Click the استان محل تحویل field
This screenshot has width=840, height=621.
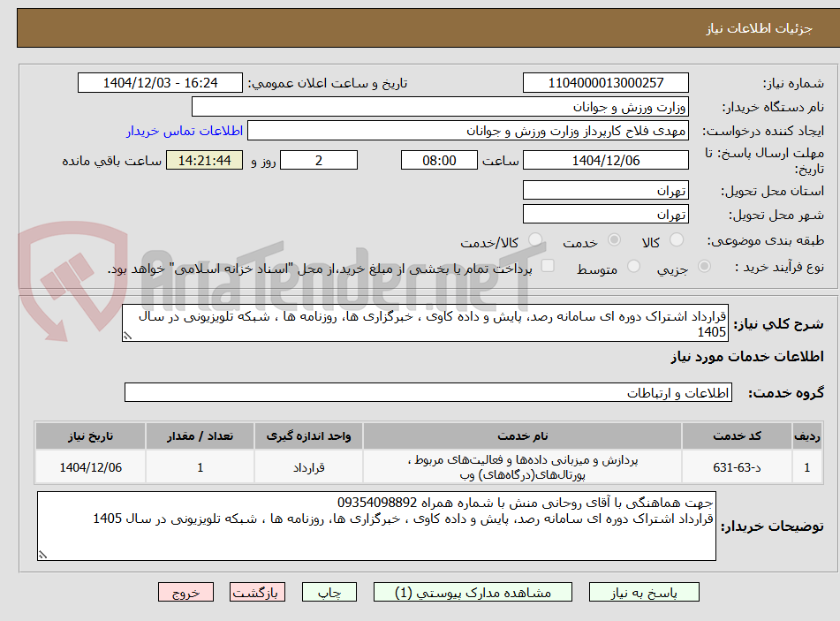(605, 191)
